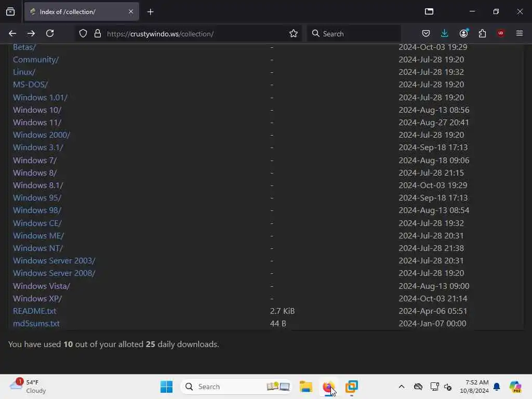The image size is (532, 399).
Task: Click the taskbar Search box
Action: [236, 387]
